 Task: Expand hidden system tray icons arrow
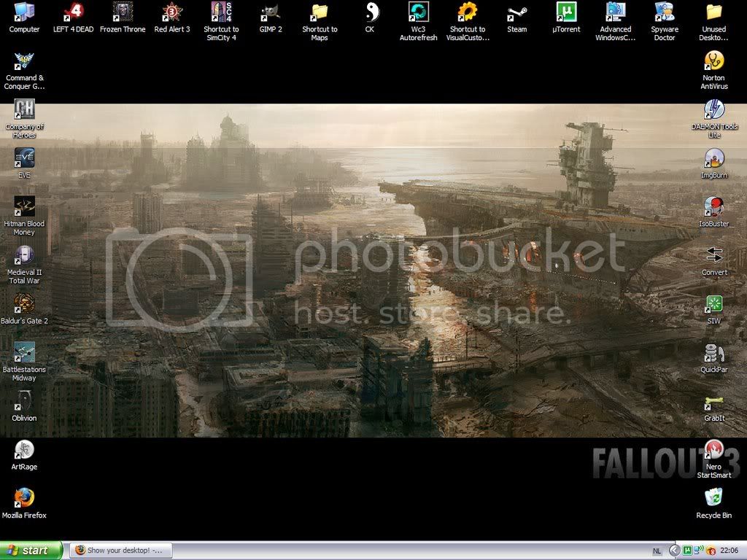click(675, 551)
